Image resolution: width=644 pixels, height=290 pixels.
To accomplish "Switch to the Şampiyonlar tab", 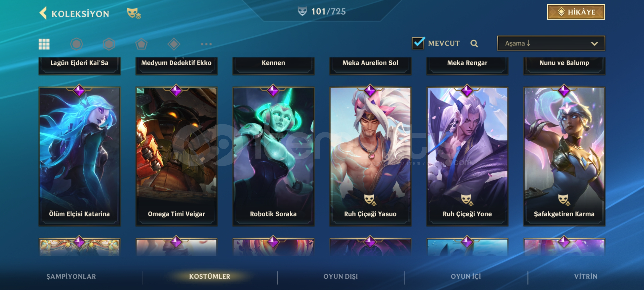I will point(71,276).
